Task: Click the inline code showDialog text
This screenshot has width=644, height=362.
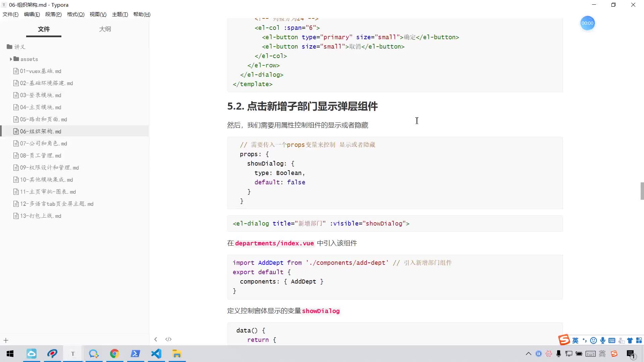Action: [x=321, y=311]
